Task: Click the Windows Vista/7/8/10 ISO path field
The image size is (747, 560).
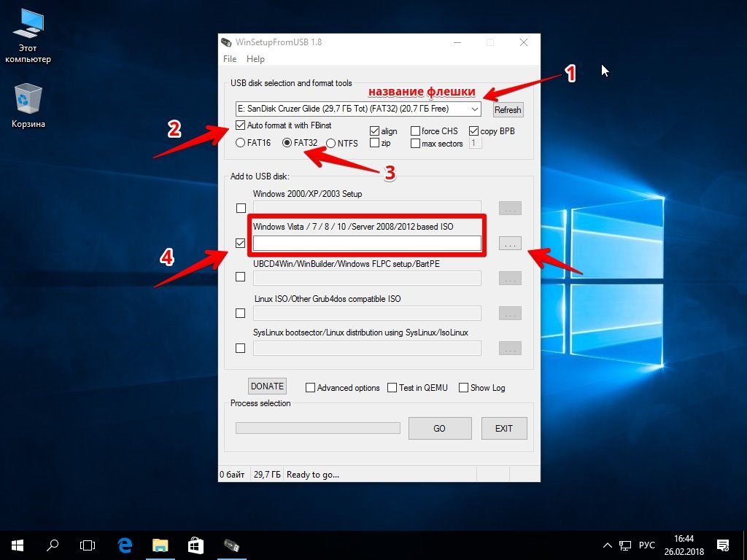Action: (367, 244)
